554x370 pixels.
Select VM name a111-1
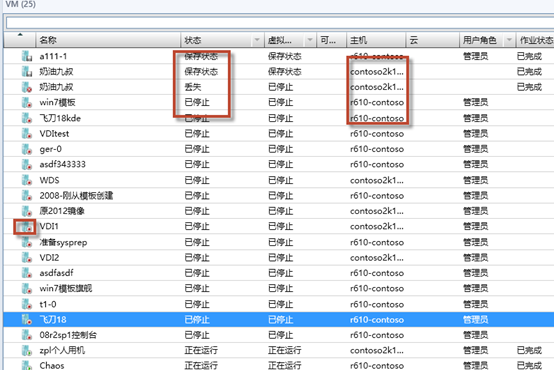tap(53, 56)
